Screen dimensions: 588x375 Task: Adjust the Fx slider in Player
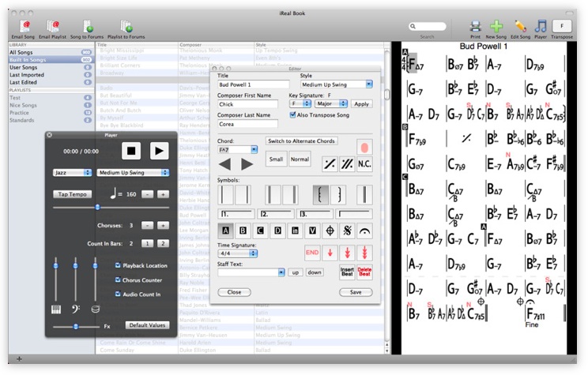tap(76, 326)
